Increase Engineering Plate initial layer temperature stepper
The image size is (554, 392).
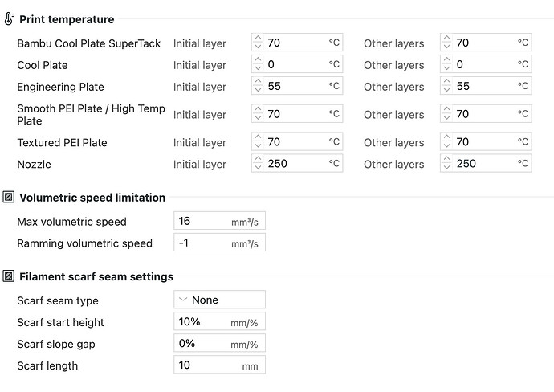[x=258, y=81]
